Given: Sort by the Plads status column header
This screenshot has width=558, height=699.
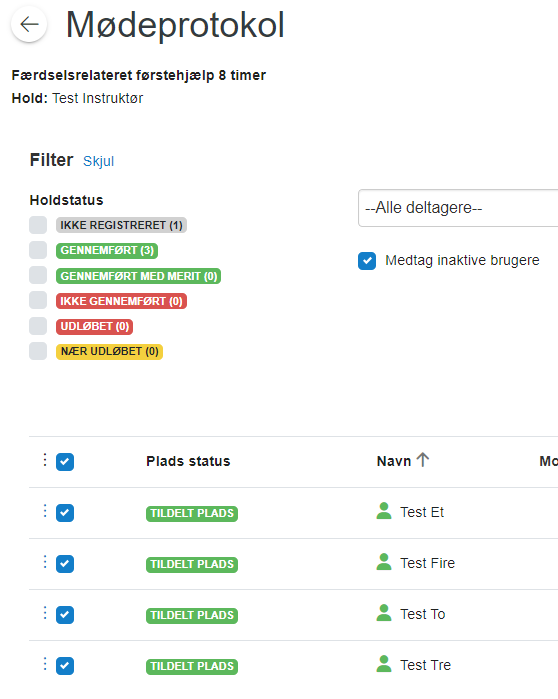Looking at the screenshot, I should pyautogui.click(x=188, y=461).
